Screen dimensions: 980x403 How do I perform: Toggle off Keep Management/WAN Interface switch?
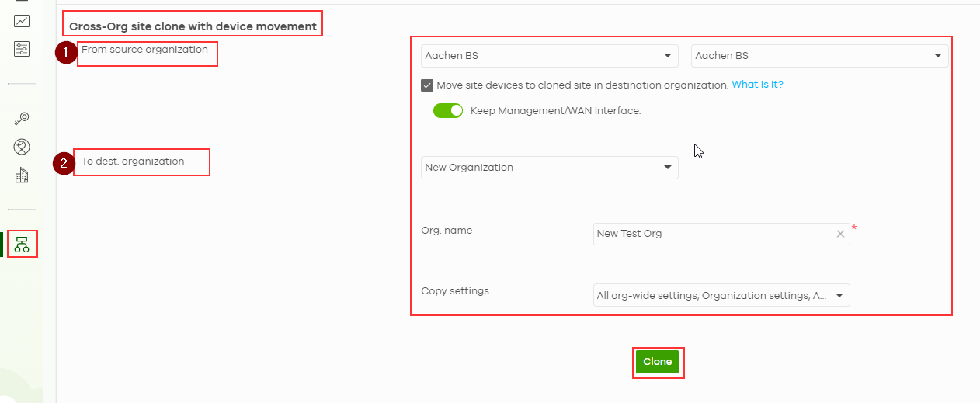click(448, 111)
